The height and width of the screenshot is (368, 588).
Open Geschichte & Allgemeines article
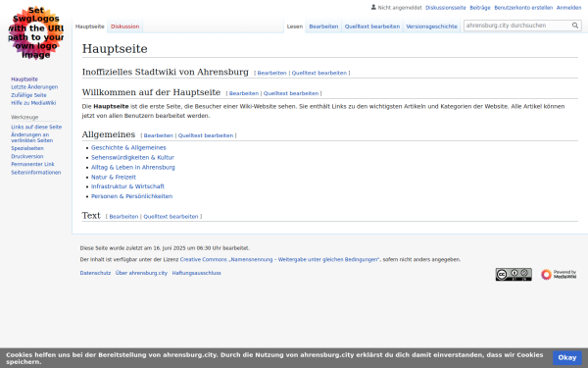[x=128, y=147]
